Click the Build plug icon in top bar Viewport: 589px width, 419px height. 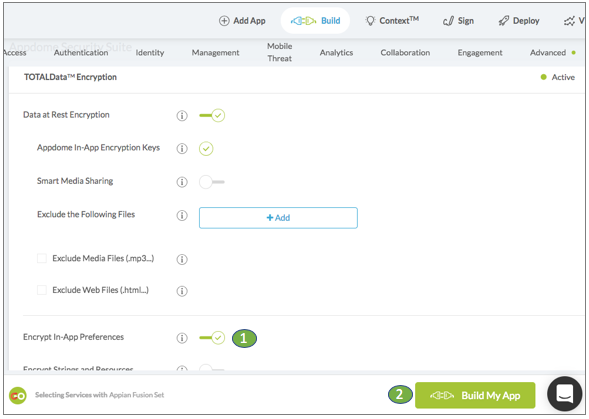pos(303,21)
